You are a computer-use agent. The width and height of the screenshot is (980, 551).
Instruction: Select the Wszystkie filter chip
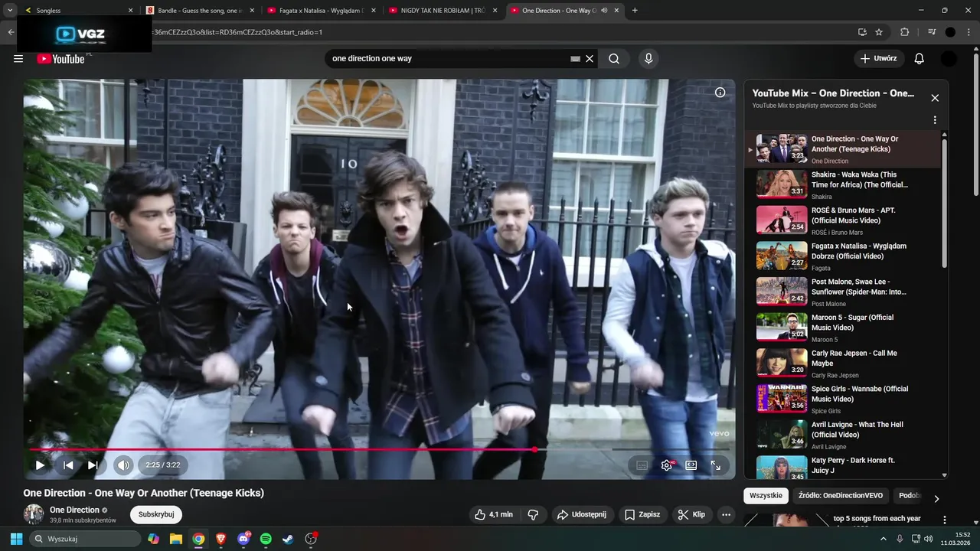766,495
